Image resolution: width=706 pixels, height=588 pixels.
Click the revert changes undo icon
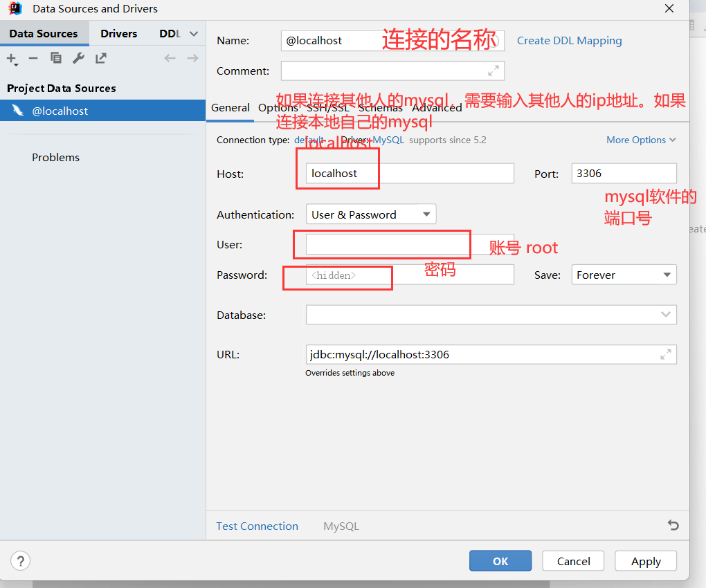673,525
